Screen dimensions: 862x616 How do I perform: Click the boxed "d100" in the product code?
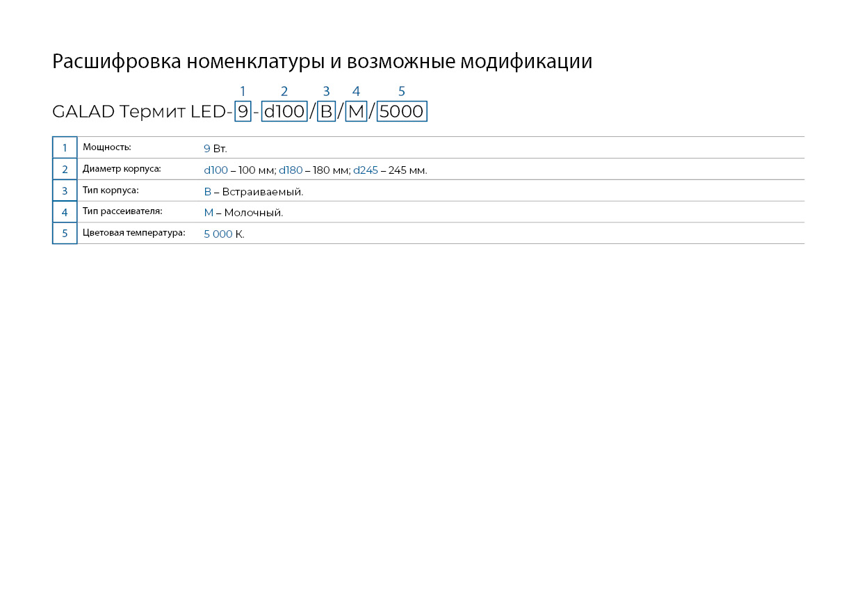pos(284,111)
